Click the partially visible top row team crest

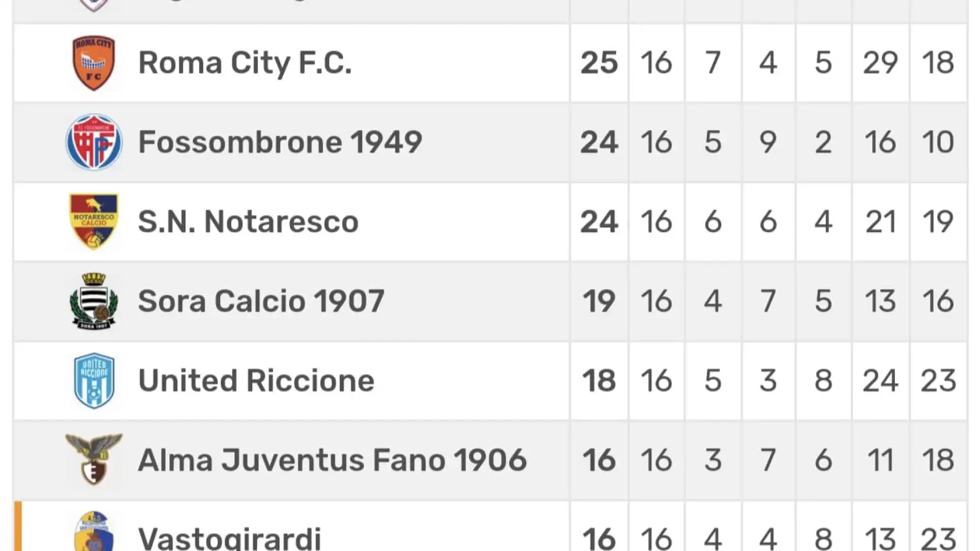point(93,6)
